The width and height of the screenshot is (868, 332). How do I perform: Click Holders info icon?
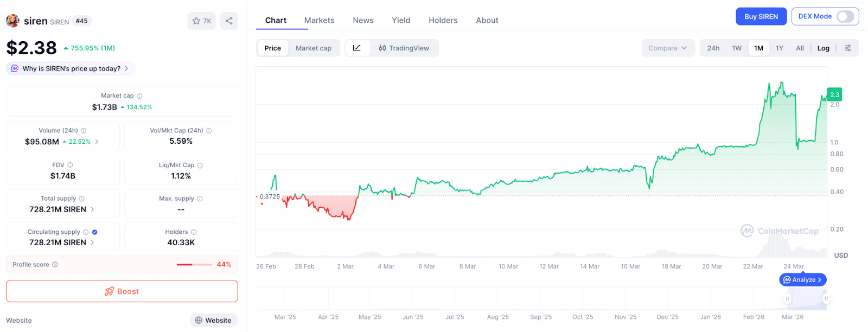pyautogui.click(x=194, y=232)
